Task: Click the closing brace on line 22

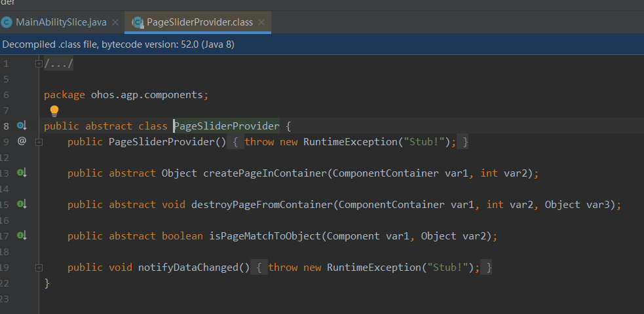Action: tap(47, 283)
